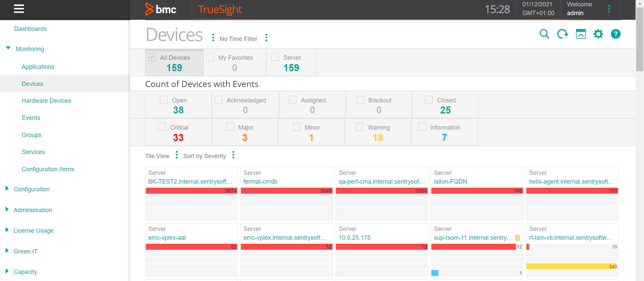
Task: Open rt-tsm-vtl.internal device link
Action: tap(571, 238)
